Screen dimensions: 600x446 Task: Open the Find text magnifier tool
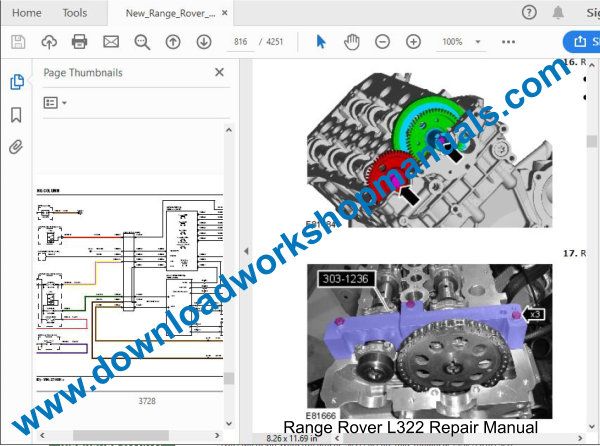(x=142, y=42)
